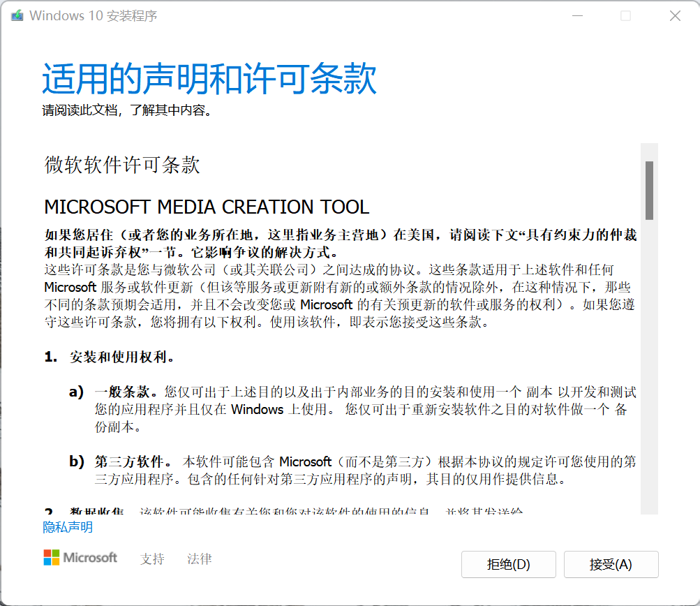Minimize the Windows 10 安装程序 window
The image size is (700, 606).
coord(576,15)
